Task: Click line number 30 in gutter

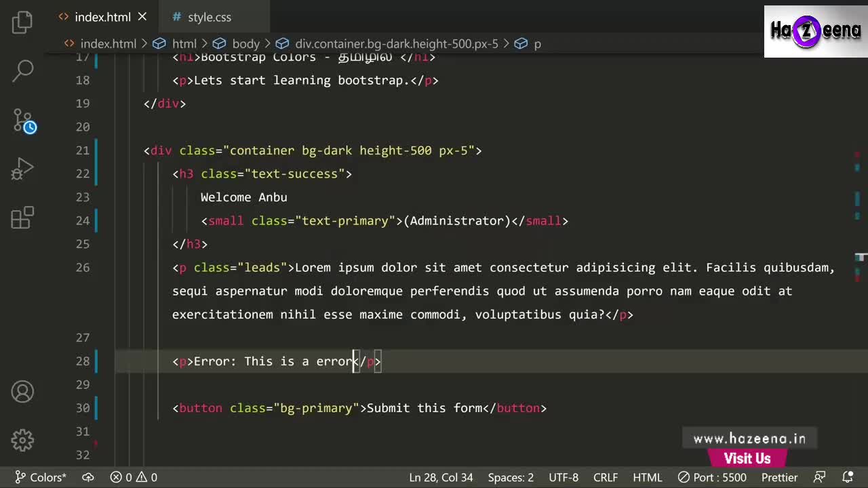Action: 83,408
